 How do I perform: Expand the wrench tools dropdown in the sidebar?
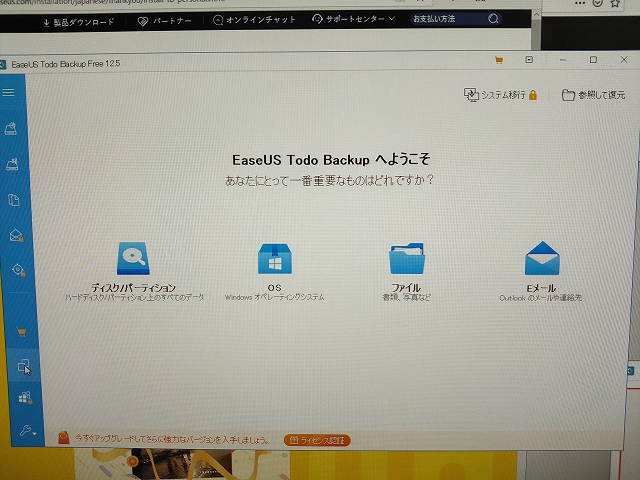point(28,430)
